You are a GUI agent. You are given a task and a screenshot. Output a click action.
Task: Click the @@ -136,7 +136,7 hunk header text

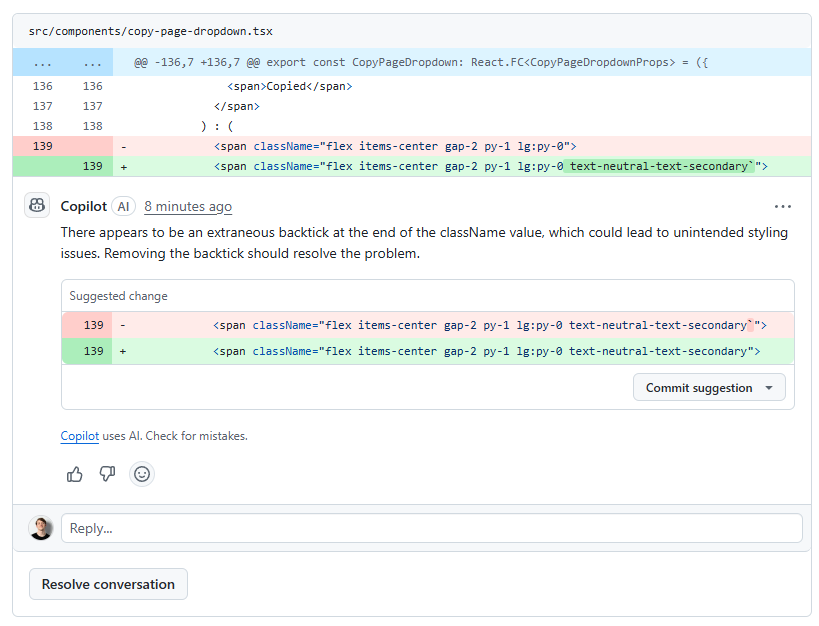click(x=420, y=62)
